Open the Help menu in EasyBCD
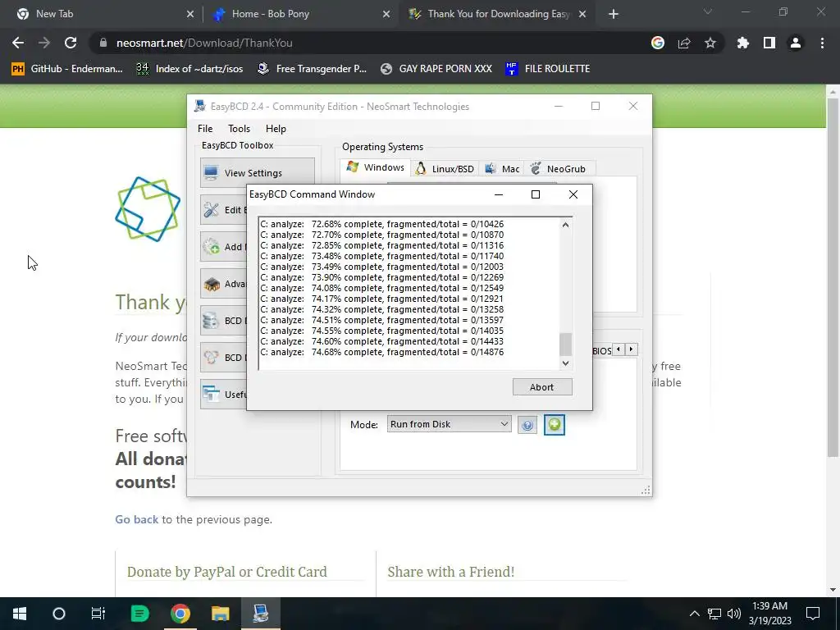Viewport: 840px width, 630px height. click(x=276, y=129)
